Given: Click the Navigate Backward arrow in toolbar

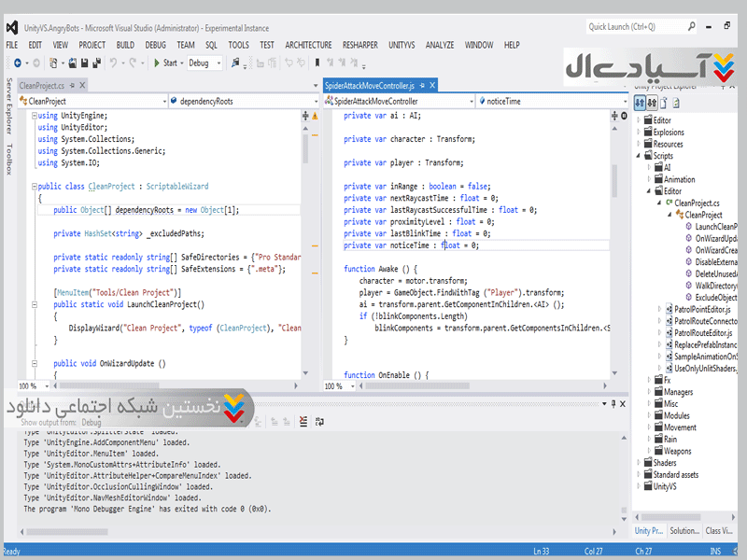Looking at the screenshot, I should pos(18,63).
